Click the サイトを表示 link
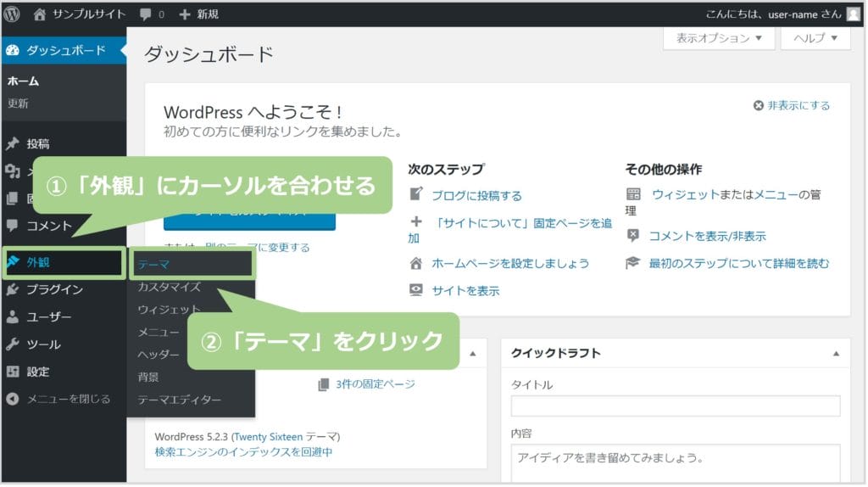The width and height of the screenshot is (868, 487). pyautogui.click(x=465, y=290)
